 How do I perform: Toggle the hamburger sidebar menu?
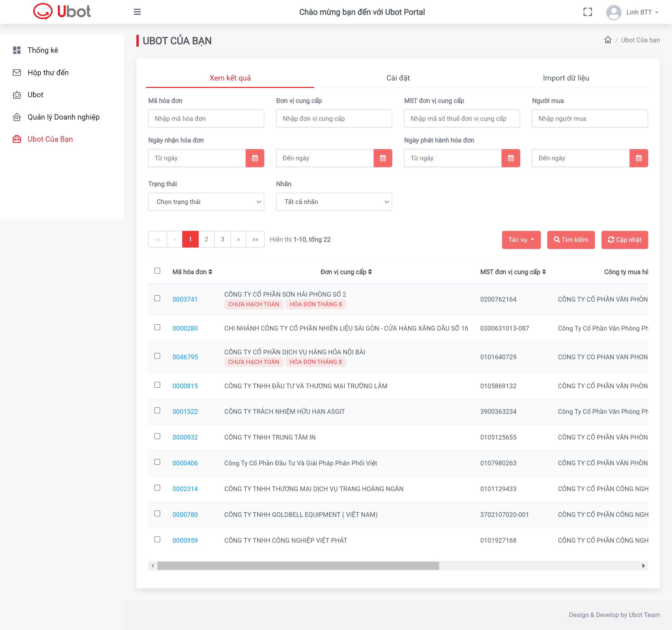pyautogui.click(x=137, y=12)
